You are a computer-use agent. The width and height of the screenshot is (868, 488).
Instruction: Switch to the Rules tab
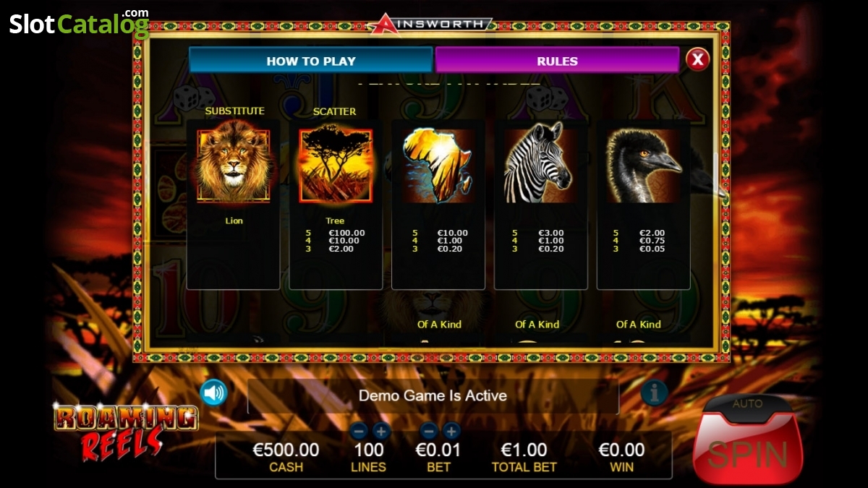click(557, 61)
